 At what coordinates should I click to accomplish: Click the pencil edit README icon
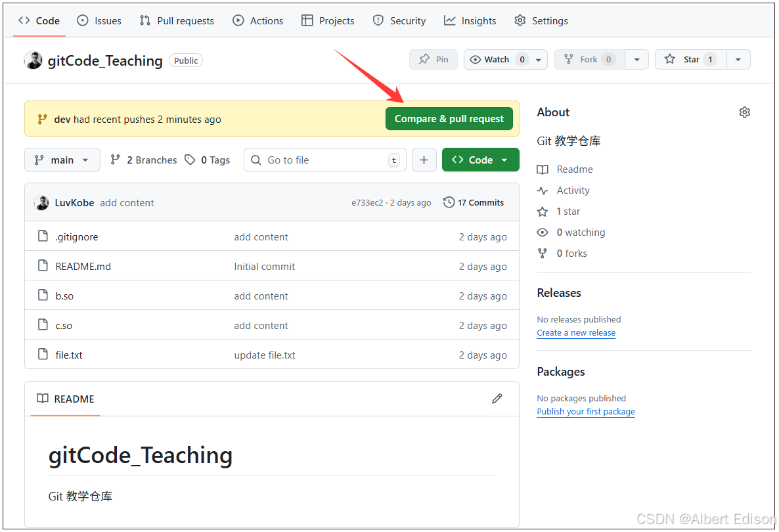[x=497, y=399]
